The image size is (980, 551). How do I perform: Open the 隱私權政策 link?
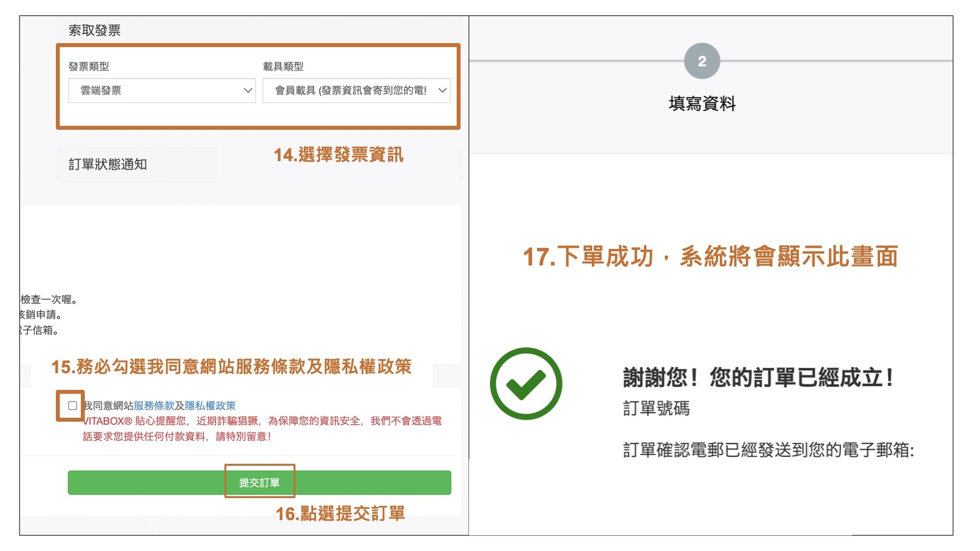point(210,406)
